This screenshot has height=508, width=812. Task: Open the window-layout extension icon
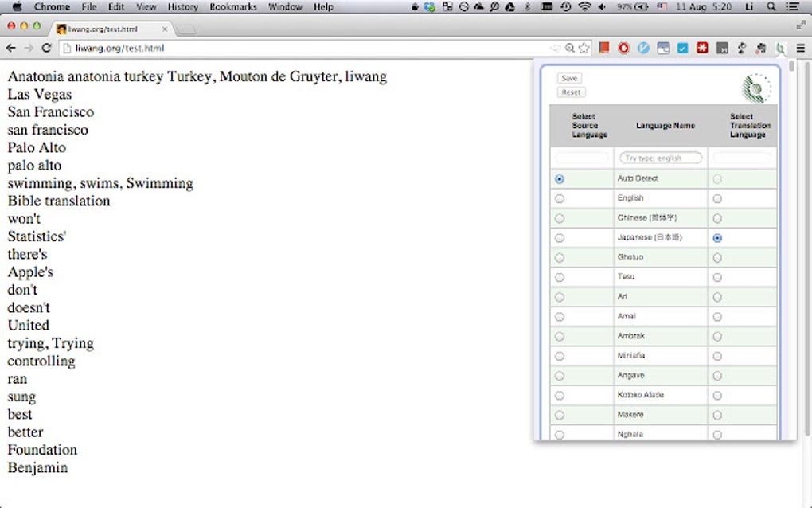pos(663,48)
